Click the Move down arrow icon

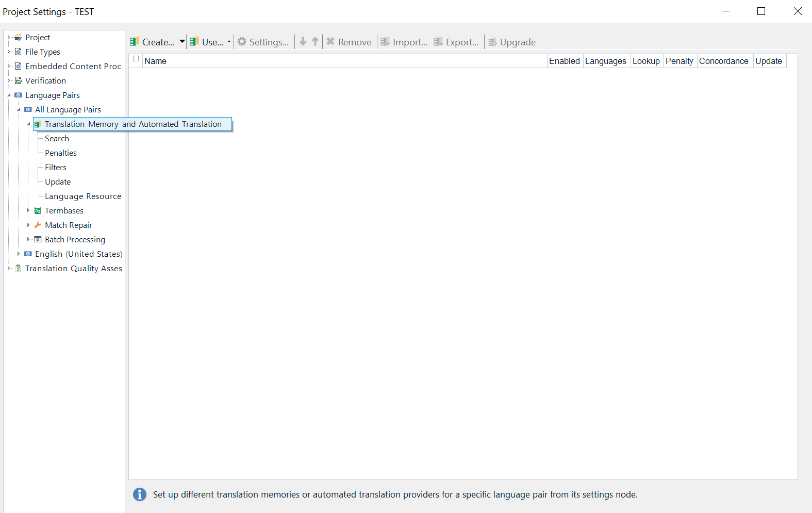tap(303, 41)
